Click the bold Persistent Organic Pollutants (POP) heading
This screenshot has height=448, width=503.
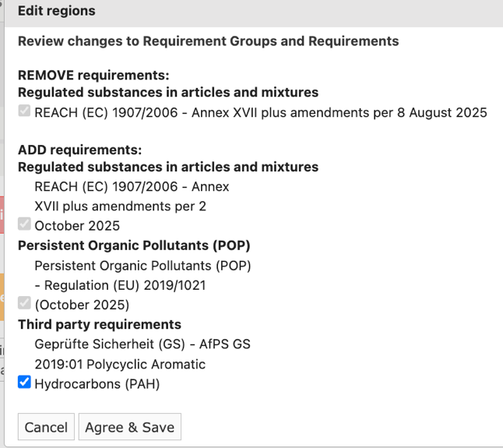tap(134, 245)
